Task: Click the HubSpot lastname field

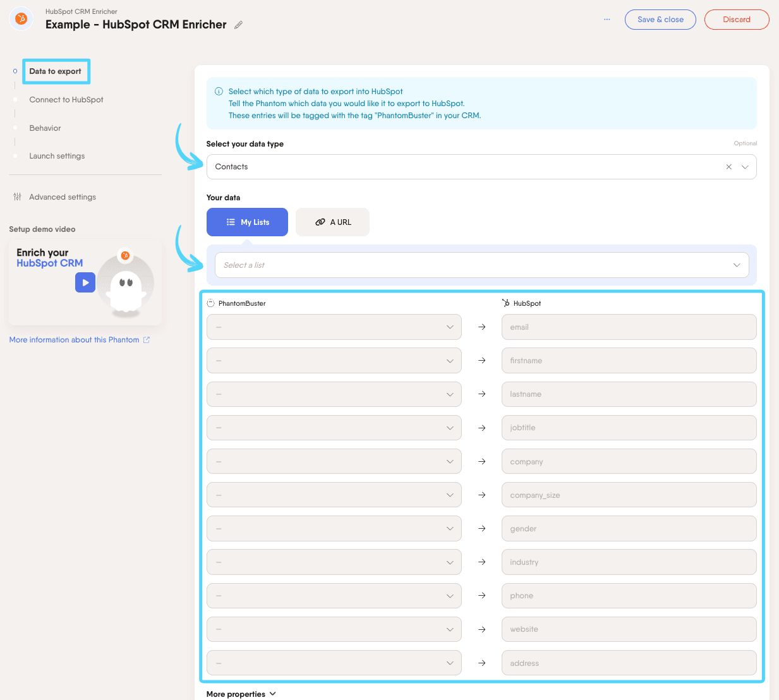Action: (629, 394)
